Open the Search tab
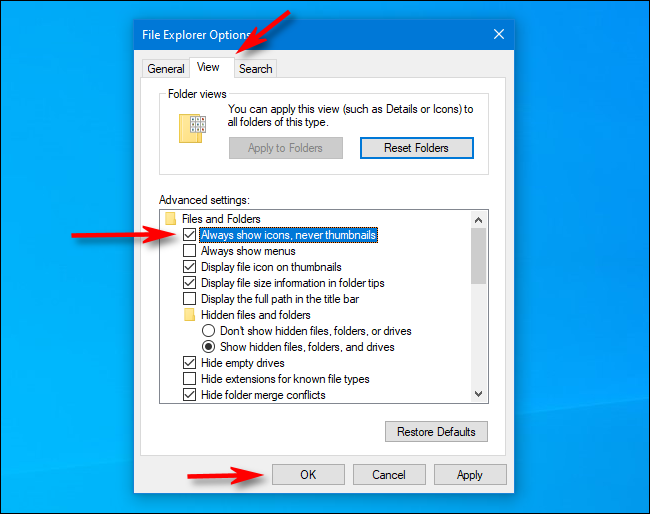 tap(255, 69)
